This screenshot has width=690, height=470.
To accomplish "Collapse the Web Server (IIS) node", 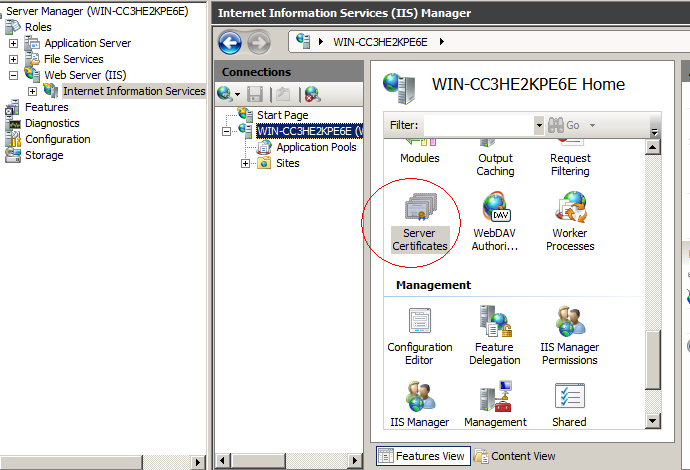I will 14,75.
